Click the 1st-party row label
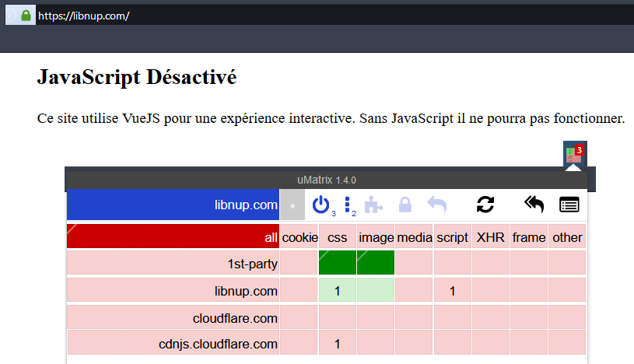634x364 pixels. point(173,263)
